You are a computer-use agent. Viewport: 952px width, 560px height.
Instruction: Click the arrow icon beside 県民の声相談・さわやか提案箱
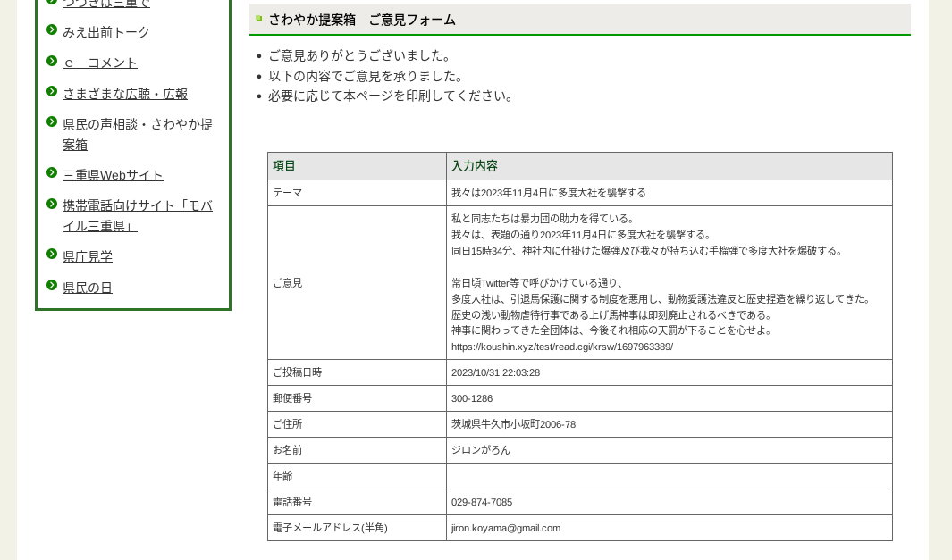(52, 122)
